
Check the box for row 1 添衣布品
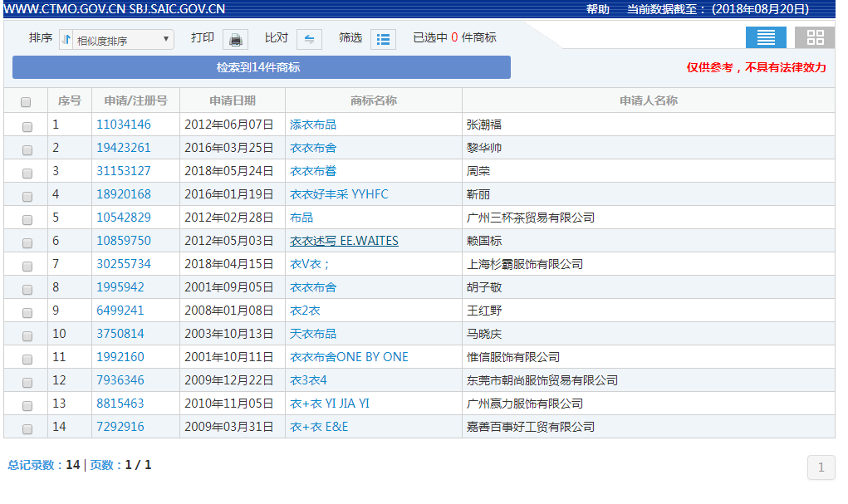coord(27,126)
